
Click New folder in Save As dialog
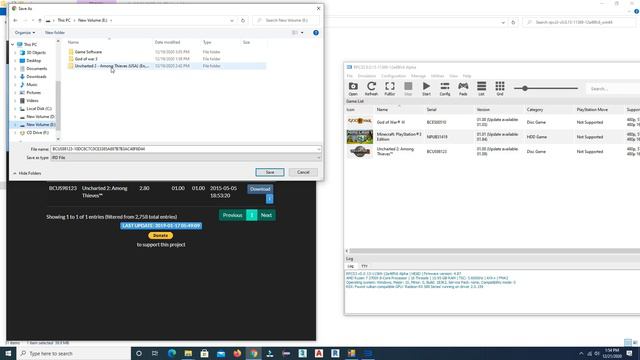(55, 33)
